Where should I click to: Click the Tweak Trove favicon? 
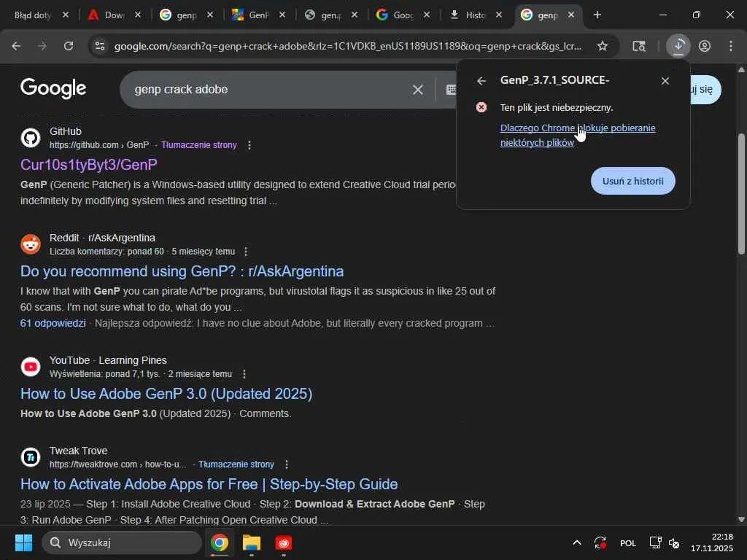point(31,457)
